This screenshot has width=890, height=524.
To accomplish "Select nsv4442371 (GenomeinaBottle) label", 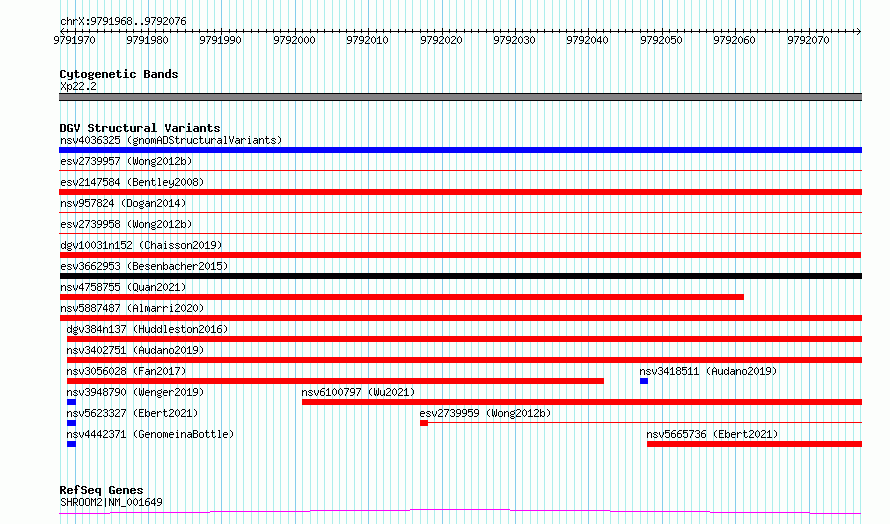I will pyautogui.click(x=150, y=434).
